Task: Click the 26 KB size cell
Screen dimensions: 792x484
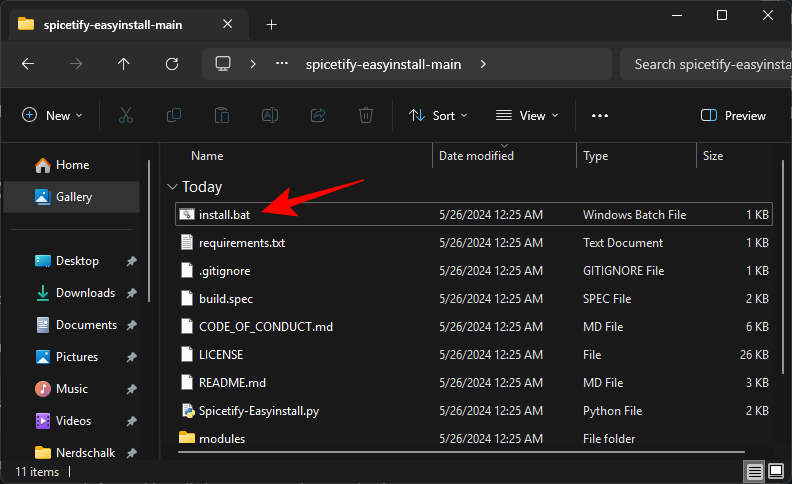Action: [x=754, y=355]
